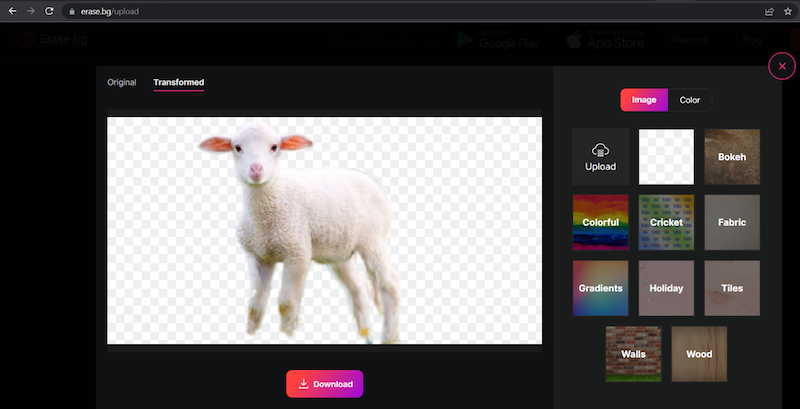This screenshot has width=800, height=409.
Task: Pick the Colorful background category
Action: 601,222
